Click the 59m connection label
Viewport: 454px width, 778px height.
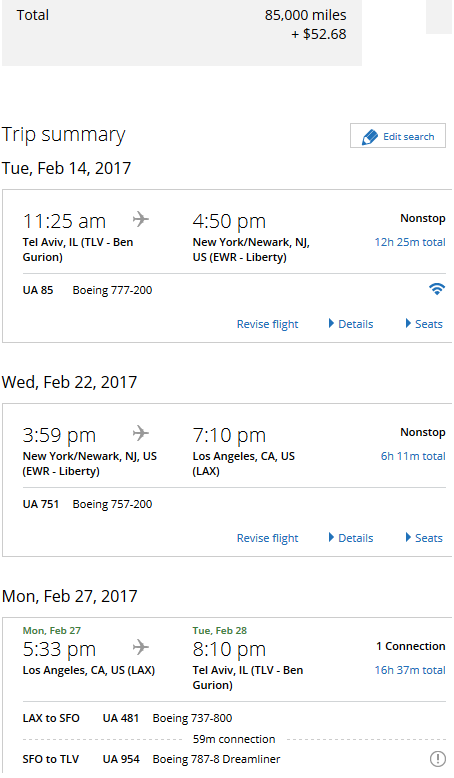click(x=234, y=739)
